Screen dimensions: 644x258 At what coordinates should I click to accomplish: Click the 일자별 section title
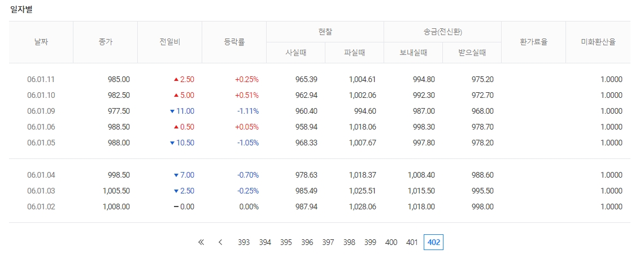coord(21,10)
